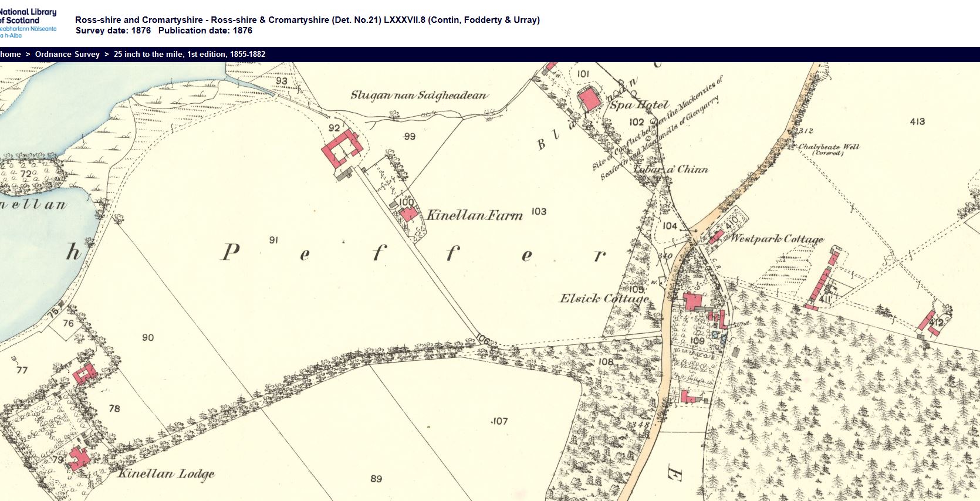Open the Ordnance Survey breadcrumb link
This screenshot has height=501, width=980.
click(x=67, y=54)
